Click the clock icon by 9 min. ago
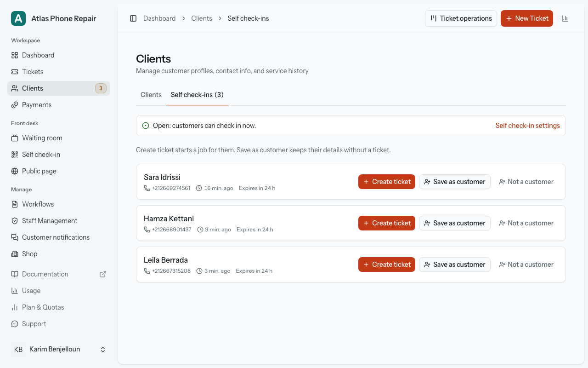Image resolution: width=588 pixels, height=368 pixels. (x=200, y=230)
